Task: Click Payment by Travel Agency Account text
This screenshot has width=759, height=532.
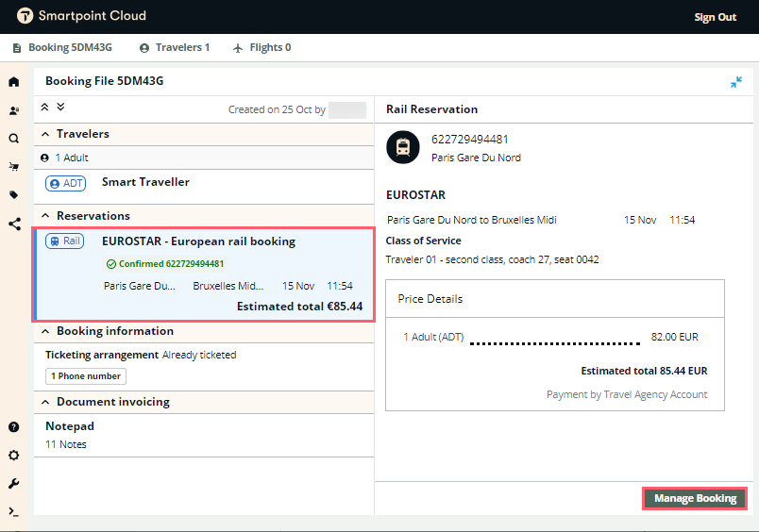Action: click(x=627, y=394)
